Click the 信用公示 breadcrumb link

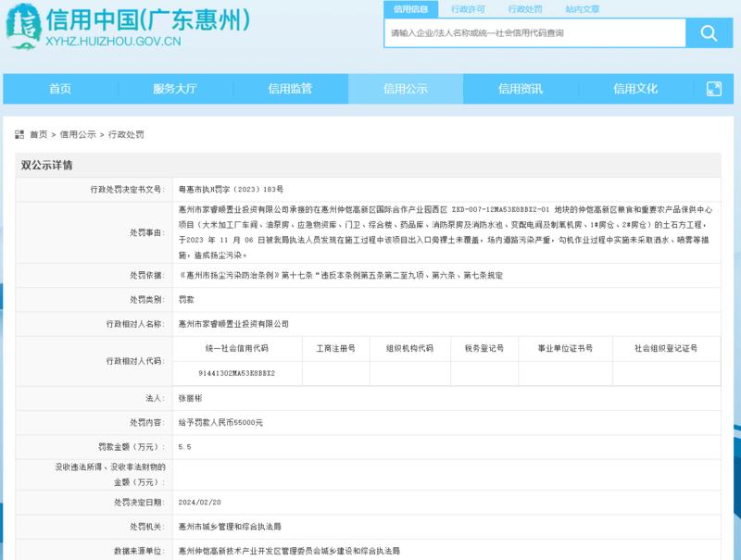(x=78, y=134)
